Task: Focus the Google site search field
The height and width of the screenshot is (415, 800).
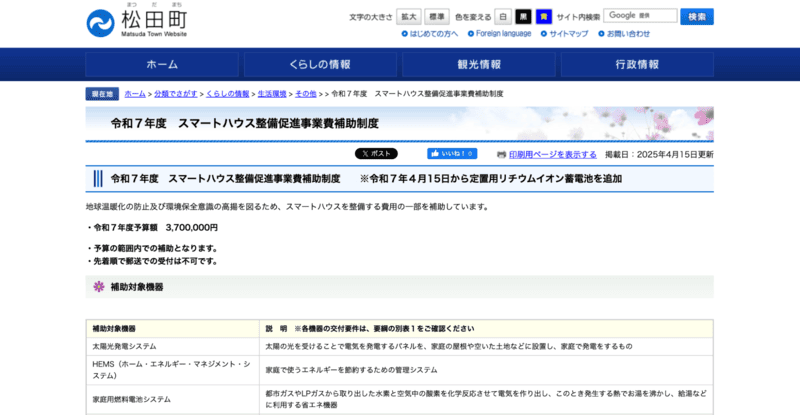Action: [x=640, y=16]
